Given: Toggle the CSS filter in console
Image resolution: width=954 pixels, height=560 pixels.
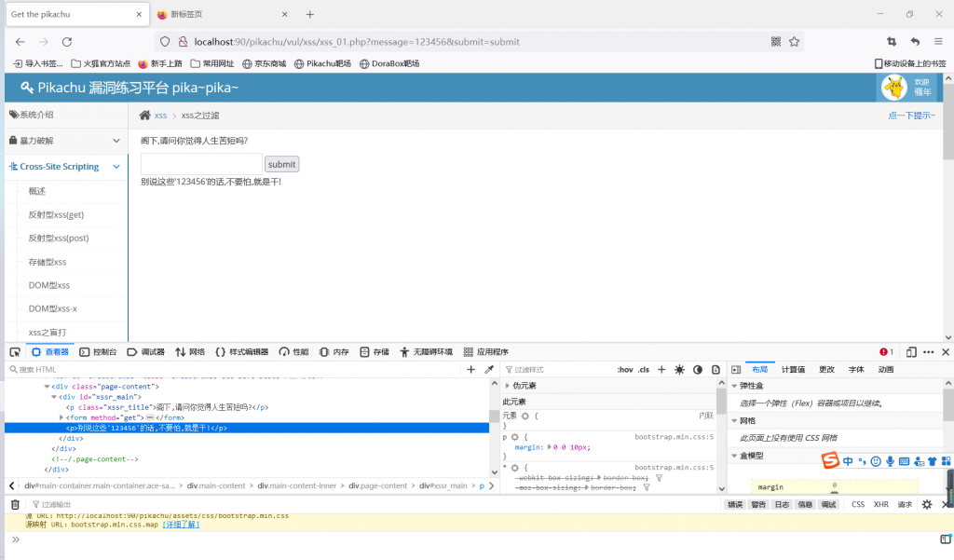Looking at the screenshot, I should [857, 504].
